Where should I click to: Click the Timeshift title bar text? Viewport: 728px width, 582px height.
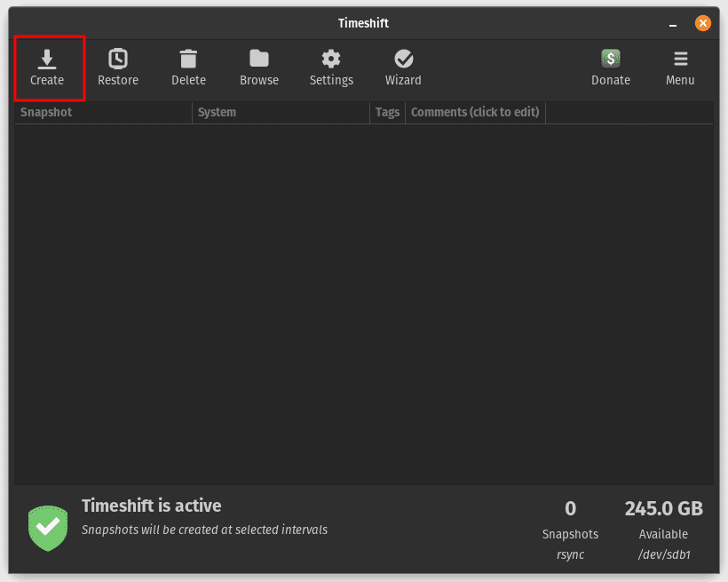click(363, 23)
